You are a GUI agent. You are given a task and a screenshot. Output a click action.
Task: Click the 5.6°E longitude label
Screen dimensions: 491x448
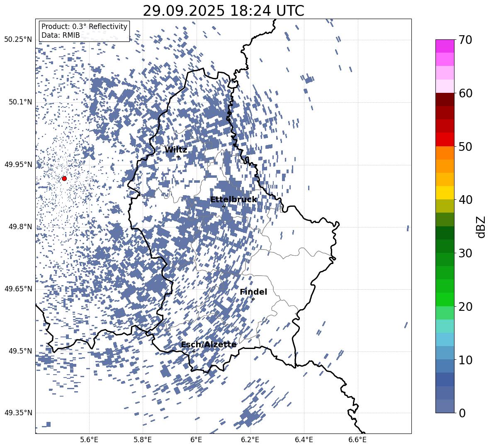point(89,440)
